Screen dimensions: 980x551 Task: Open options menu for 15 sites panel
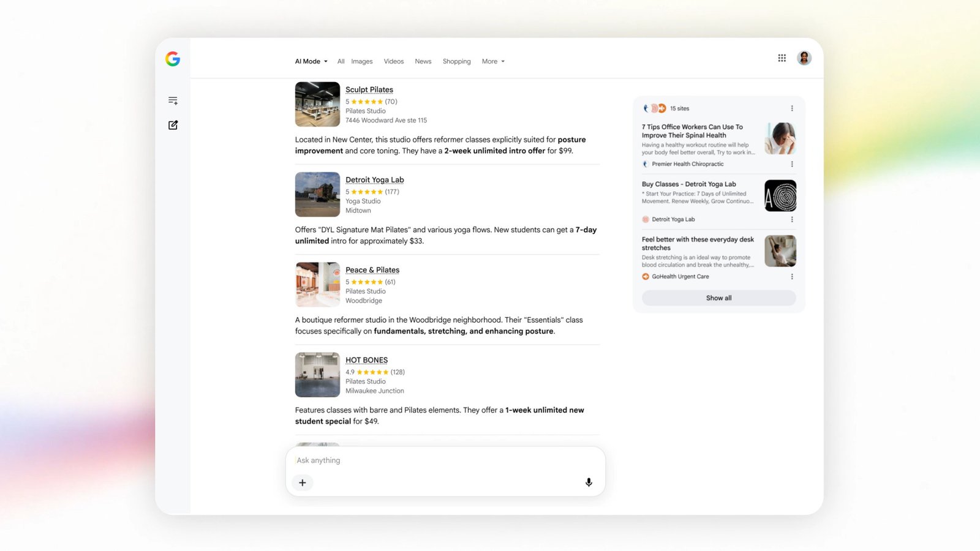click(792, 108)
